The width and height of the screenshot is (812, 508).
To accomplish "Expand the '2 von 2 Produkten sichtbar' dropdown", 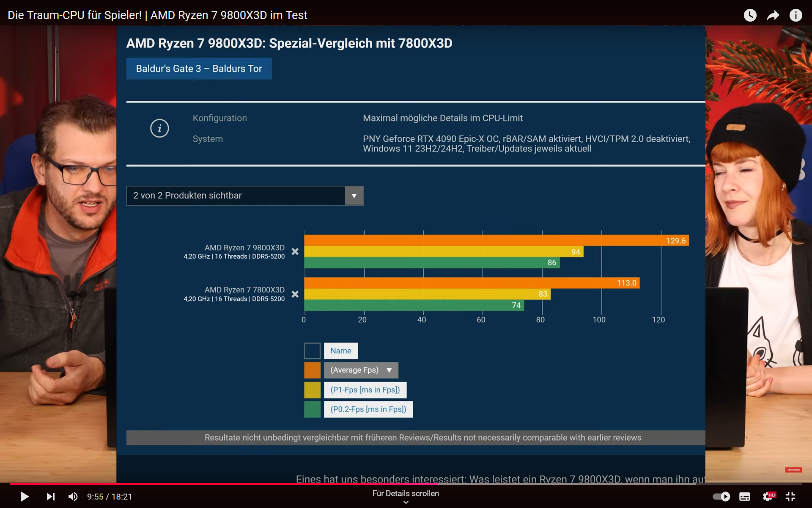I will click(354, 196).
